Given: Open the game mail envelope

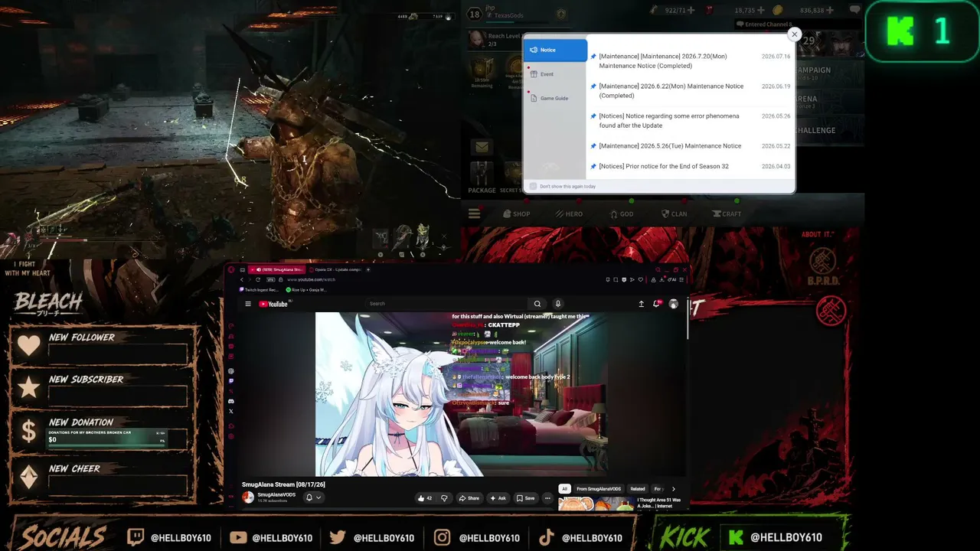Looking at the screenshot, I should coord(482,147).
